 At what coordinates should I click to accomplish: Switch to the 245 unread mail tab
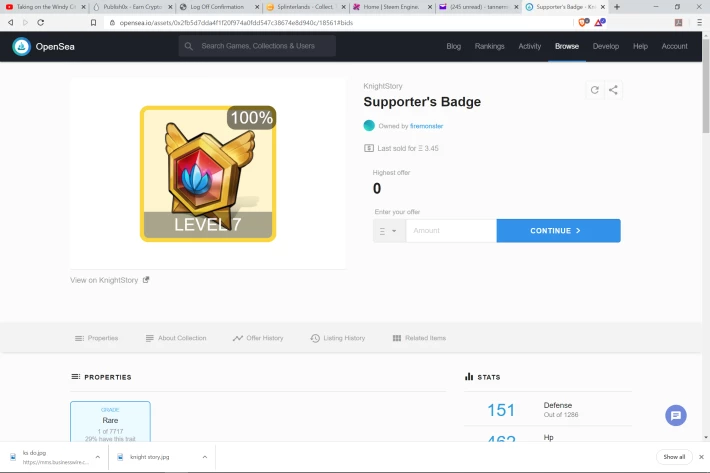pyautogui.click(x=479, y=7)
